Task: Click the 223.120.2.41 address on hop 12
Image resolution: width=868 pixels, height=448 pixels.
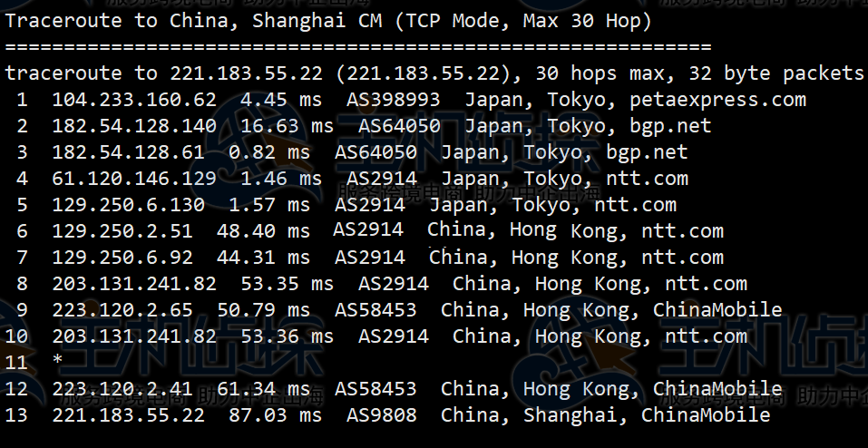Action: [x=122, y=389]
